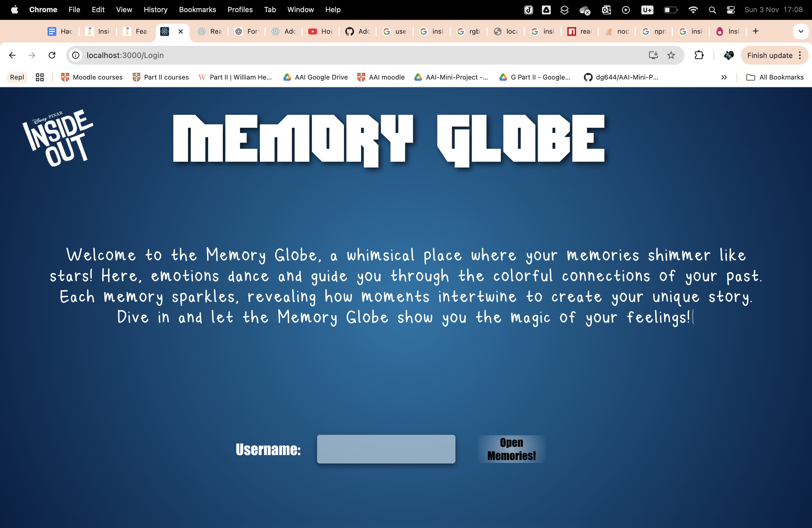Open a new tab with plus button
Screen dimensions: 812x528
point(756,31)
